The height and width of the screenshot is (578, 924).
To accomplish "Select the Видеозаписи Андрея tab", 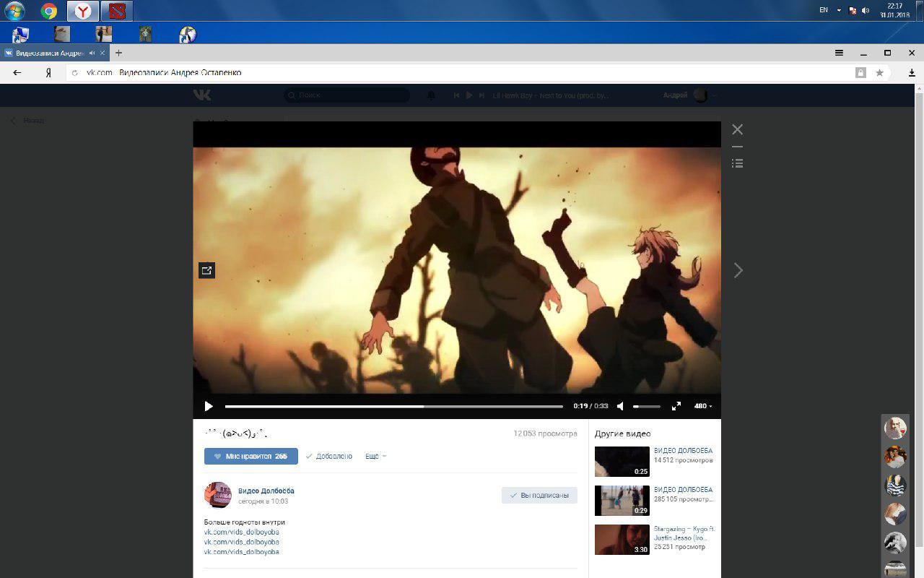I will coord(54,53).
